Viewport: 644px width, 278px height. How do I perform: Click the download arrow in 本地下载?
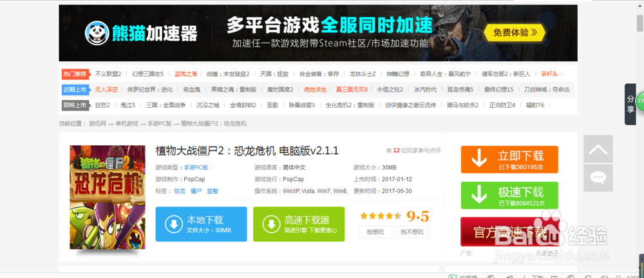[174, 224]
